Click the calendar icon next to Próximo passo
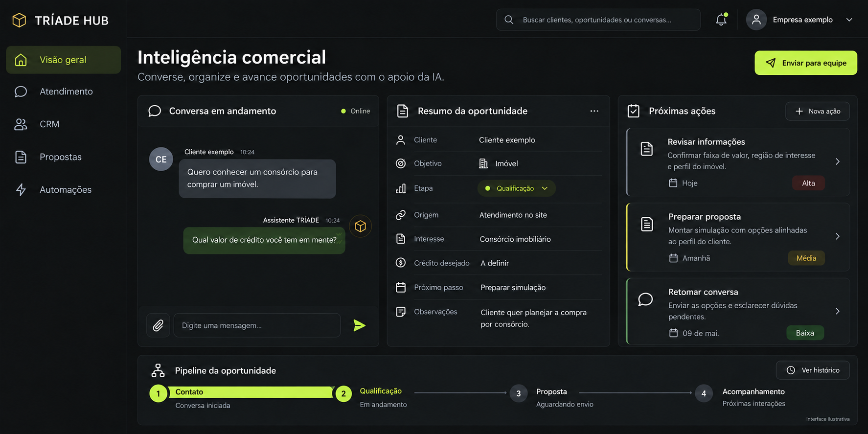Viewport: 868px width, 434px height. pos(401,287)
